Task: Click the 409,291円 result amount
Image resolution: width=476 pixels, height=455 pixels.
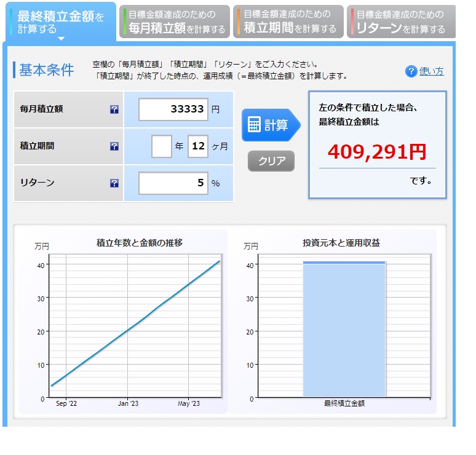Action: pos(376,151)
